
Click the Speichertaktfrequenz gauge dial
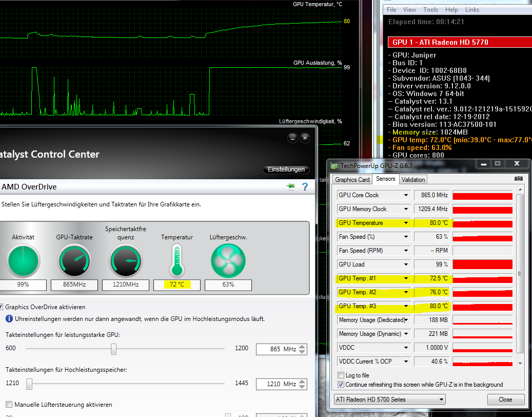point(126,261)
